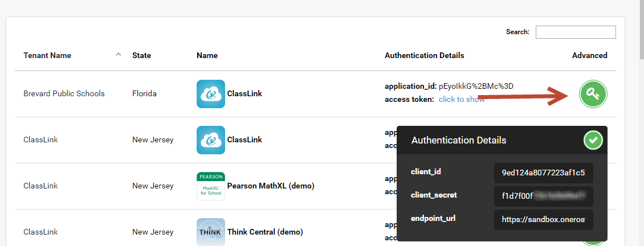Sort by Name column header
Image resolution: width=644 pixels, height=246 pixels.
pos(207,55)
